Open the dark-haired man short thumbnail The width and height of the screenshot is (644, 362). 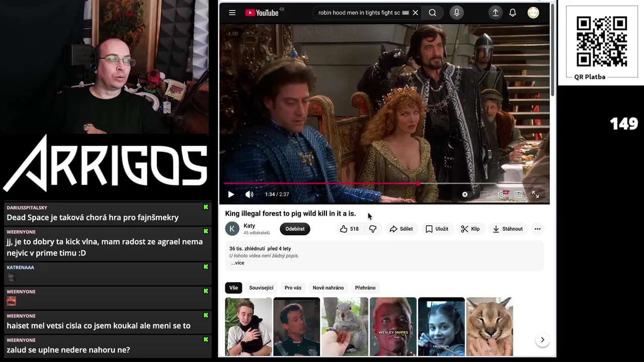coord(296,327)
